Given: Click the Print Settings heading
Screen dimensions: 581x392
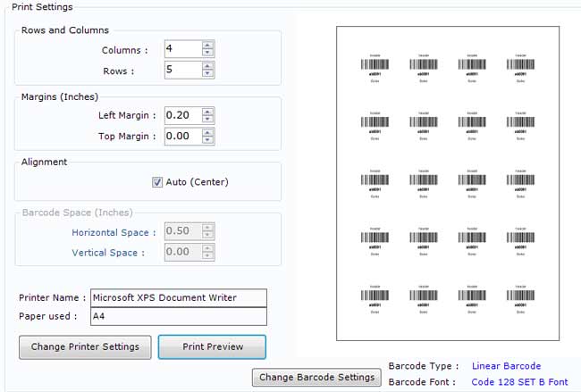Looking at the screenshot, I should (x=42, y=7).
